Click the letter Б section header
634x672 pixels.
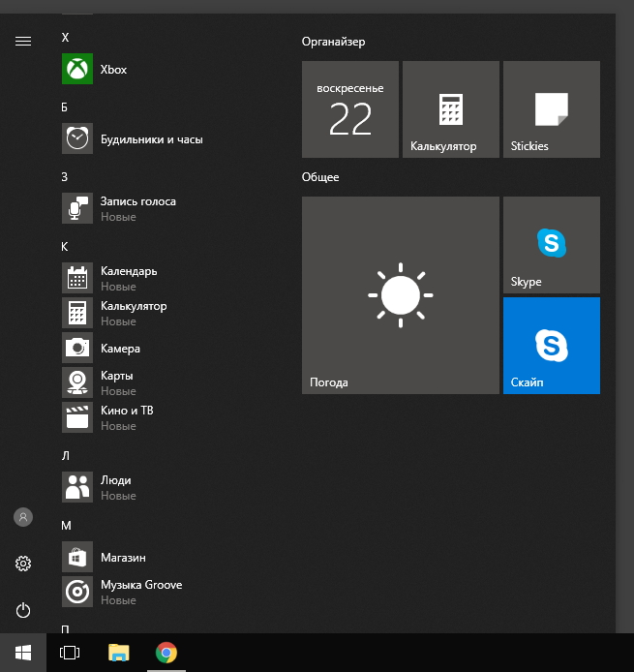pyautogui.click(x=64, y=107)
